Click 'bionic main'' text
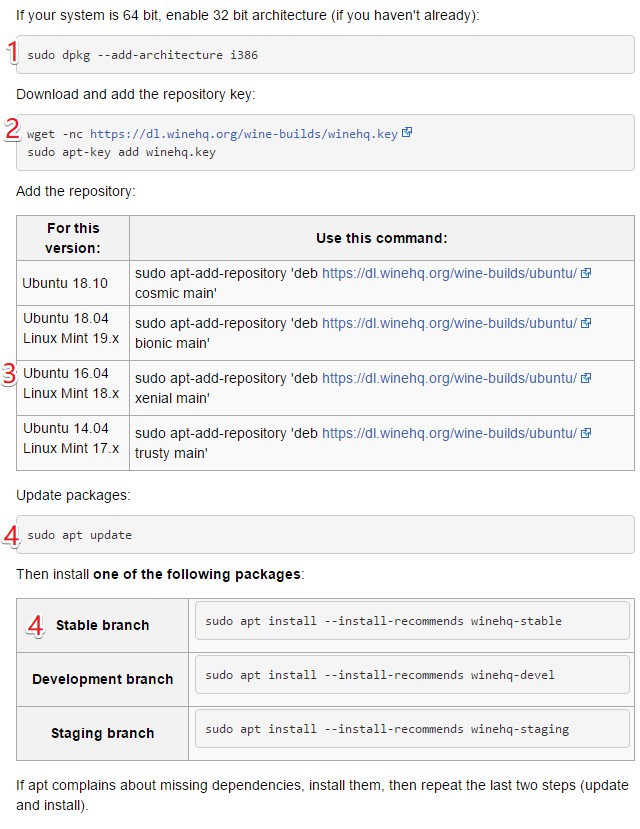 coord(172,343)
